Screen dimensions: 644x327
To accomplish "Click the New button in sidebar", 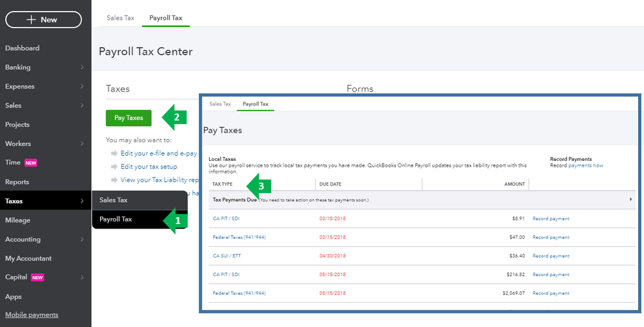I will click(x=44, y=20).
